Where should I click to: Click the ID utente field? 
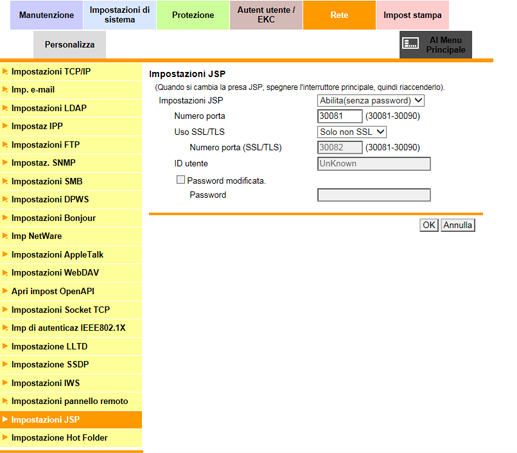click(374, 164)
